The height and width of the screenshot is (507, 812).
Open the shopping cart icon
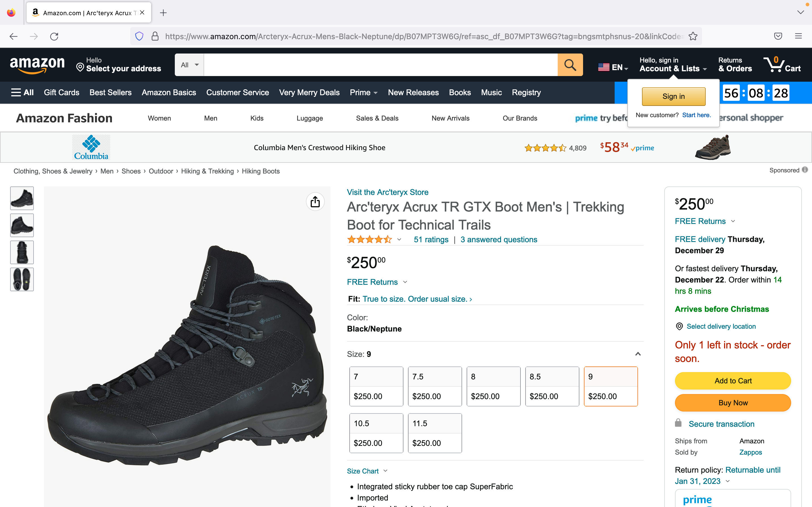coord(782,65)
